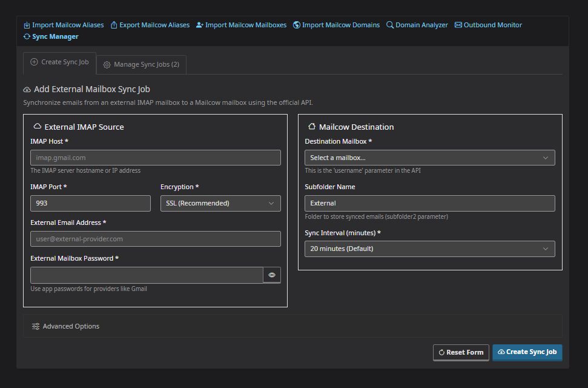Open the Encryption dropdown
Screen dimensions: 588x388
(220, 203)
